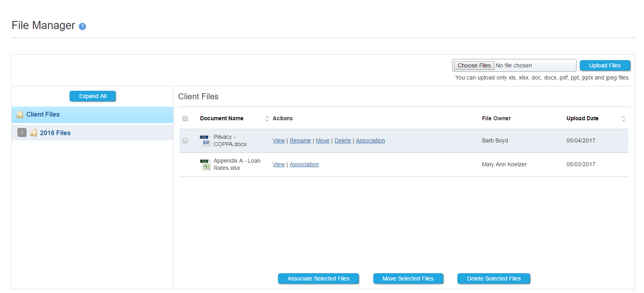Toggle the select-all checkbox in table header

(185, 118)
